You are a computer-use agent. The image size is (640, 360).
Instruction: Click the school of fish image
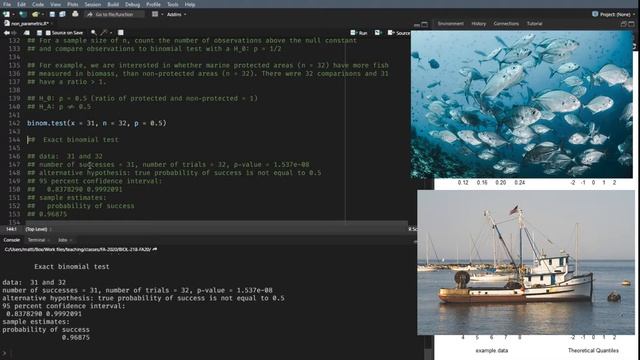pyautogui.click(x=522, y=104)
